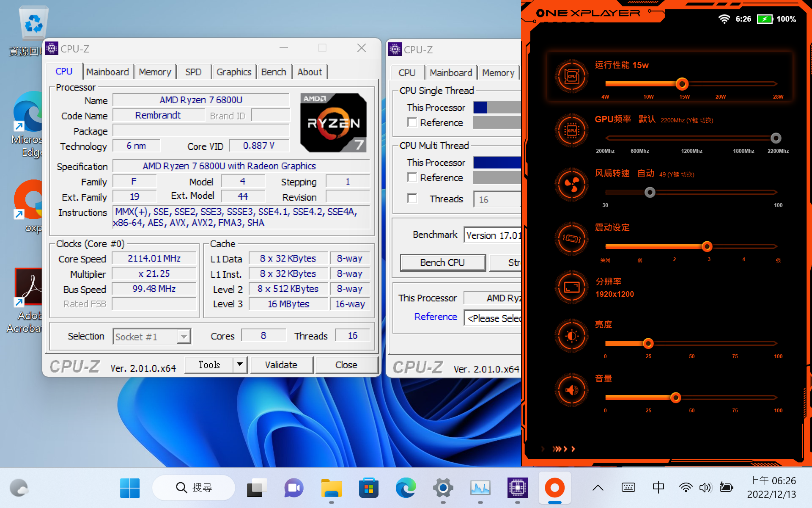The width and height of the screenshot is (812, 508).
Task: Enable Reference checkbox under CPU Multi Thread
Action: pyautogui.click(x=412, y=177)
